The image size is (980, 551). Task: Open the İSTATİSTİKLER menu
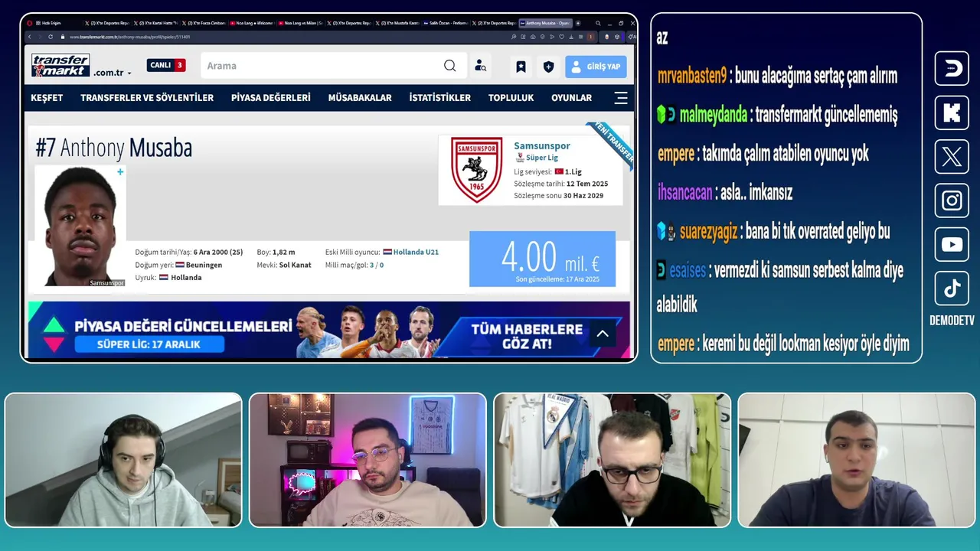440,98
